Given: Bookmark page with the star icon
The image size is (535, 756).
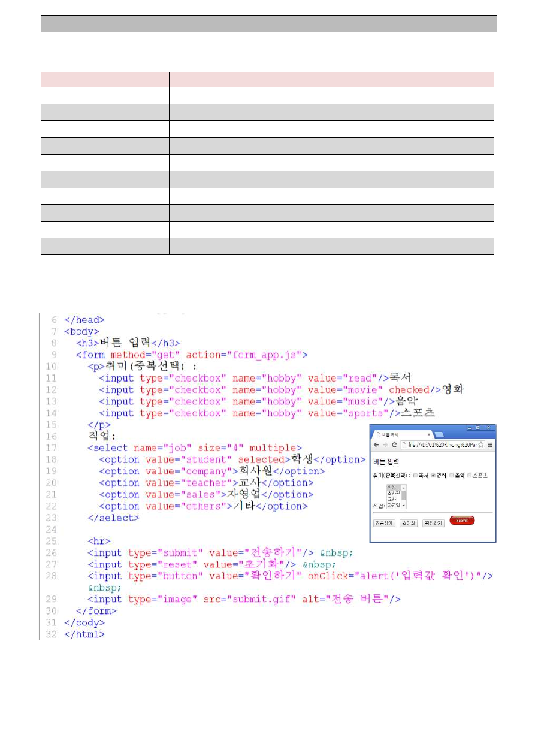Looking at the screenshot, I should coord(480,445).
